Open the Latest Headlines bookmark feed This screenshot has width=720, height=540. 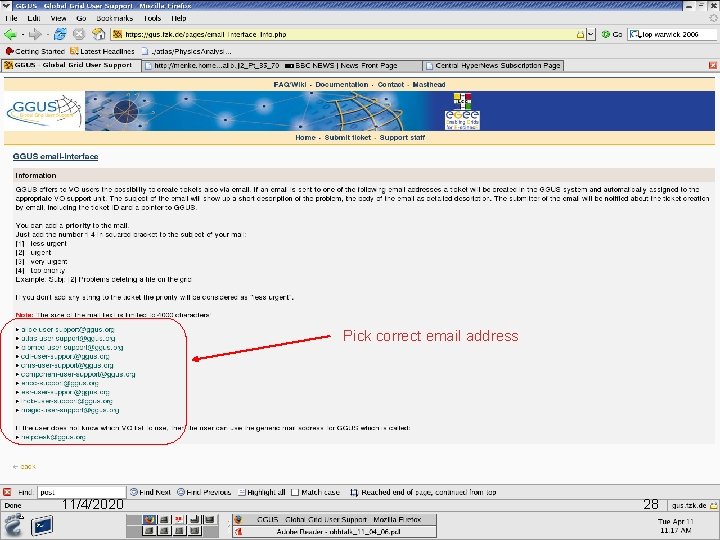click(102, 51)
